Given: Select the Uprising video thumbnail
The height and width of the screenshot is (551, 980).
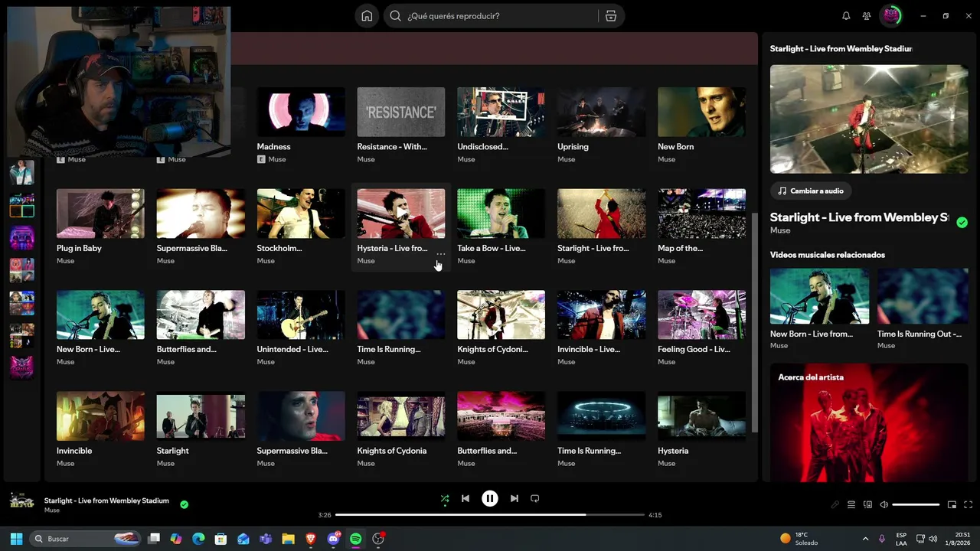Looking at the screenshot, I should [x=602, y=112].
